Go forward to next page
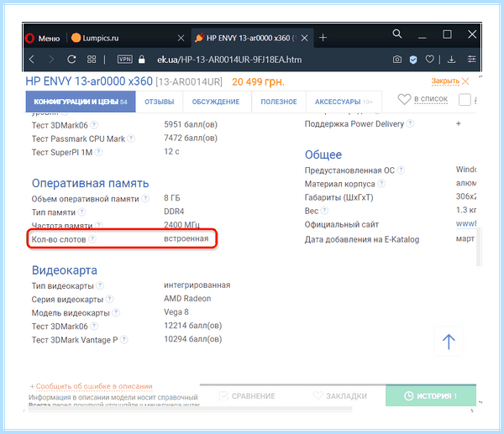Viewport: 504px width, 434px height. pyautogui.click(x=50, y=60)
